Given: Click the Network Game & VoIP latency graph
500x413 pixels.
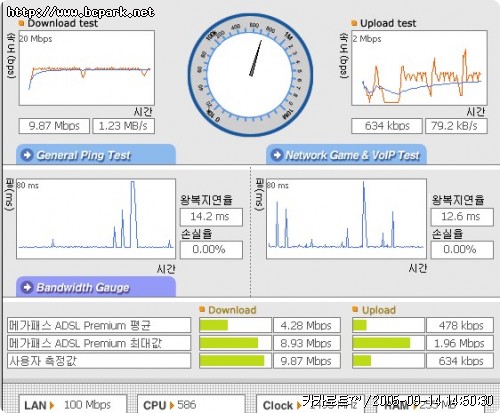Looking at the screenshot, I should tap(346, 219).
